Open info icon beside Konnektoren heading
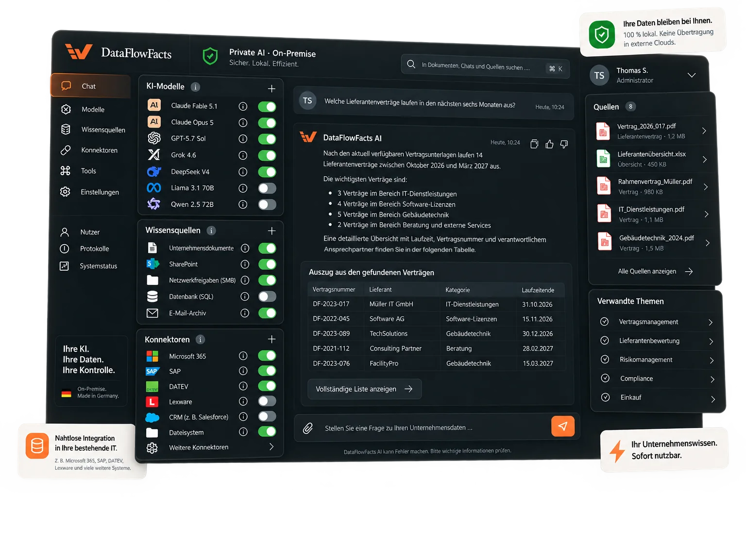 click(200, 340)
